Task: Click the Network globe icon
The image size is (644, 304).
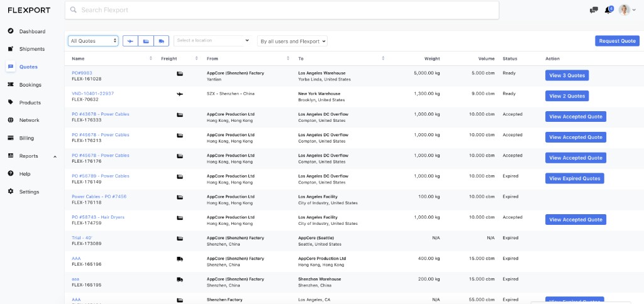Action: click(x=11, y=120)
